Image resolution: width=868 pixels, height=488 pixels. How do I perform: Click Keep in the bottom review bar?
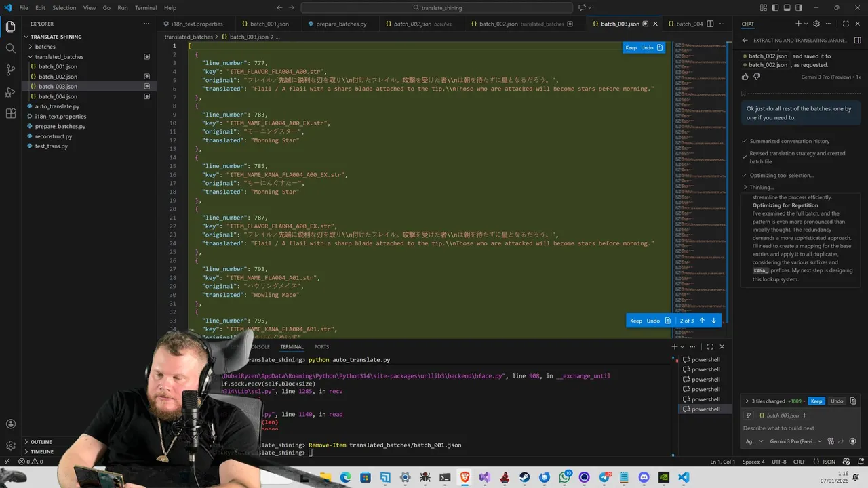point(636,321)
